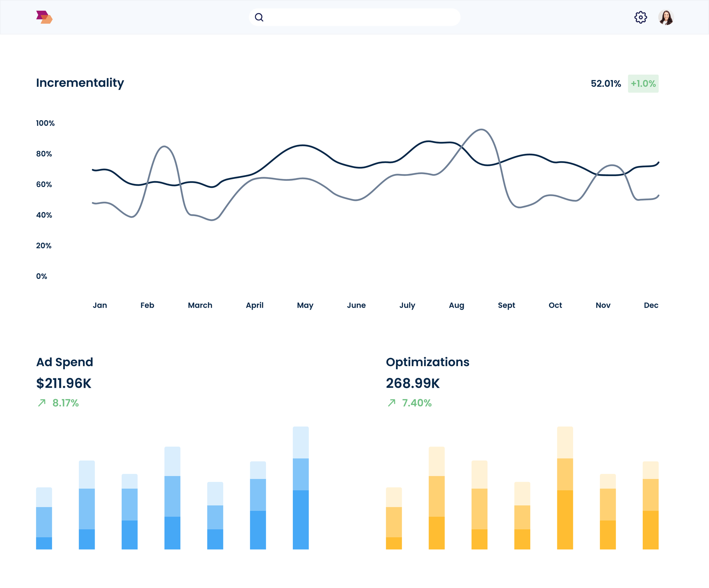Select the Jan axis label
The image size is (709, 588).
tap(100, 305)
